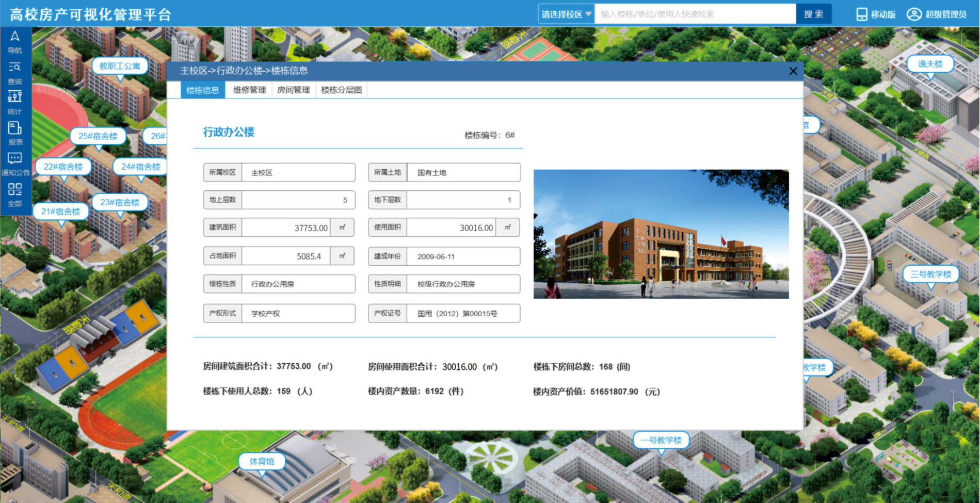980x503 pixels.
Task: Expand the 请选择校区 campus dropdown
Action: point(567,14)
